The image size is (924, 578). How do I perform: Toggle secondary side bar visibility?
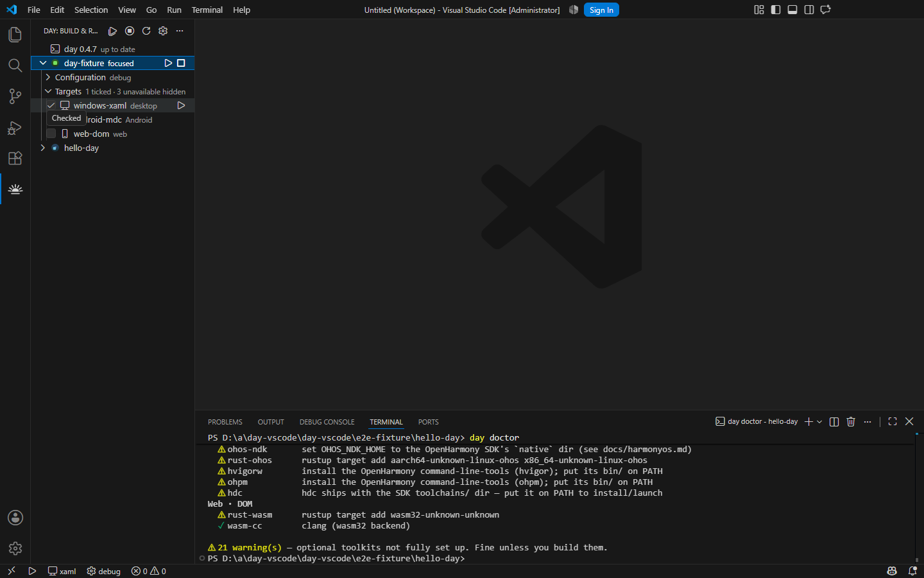(809, 10)
